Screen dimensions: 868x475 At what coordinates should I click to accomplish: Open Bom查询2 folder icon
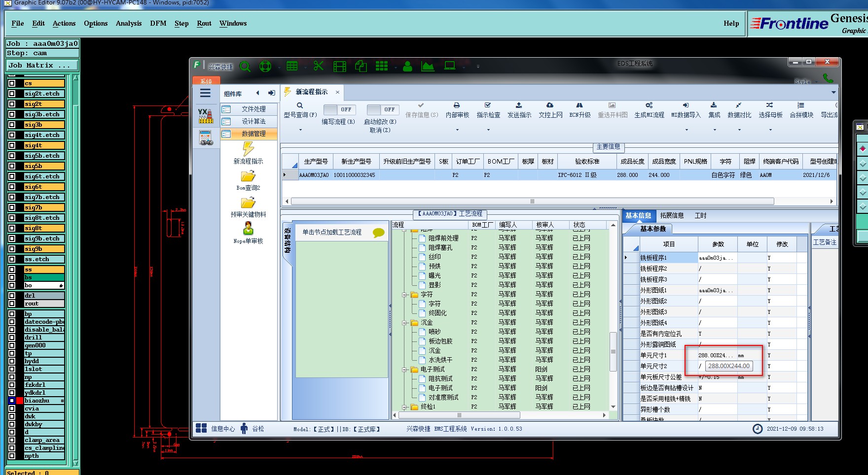248,176
